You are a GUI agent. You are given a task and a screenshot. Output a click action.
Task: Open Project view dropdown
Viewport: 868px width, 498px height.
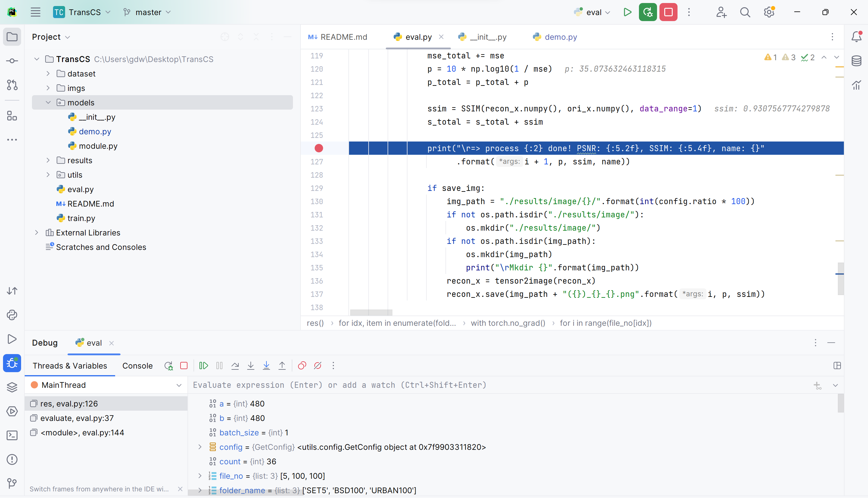pos(51,37)
